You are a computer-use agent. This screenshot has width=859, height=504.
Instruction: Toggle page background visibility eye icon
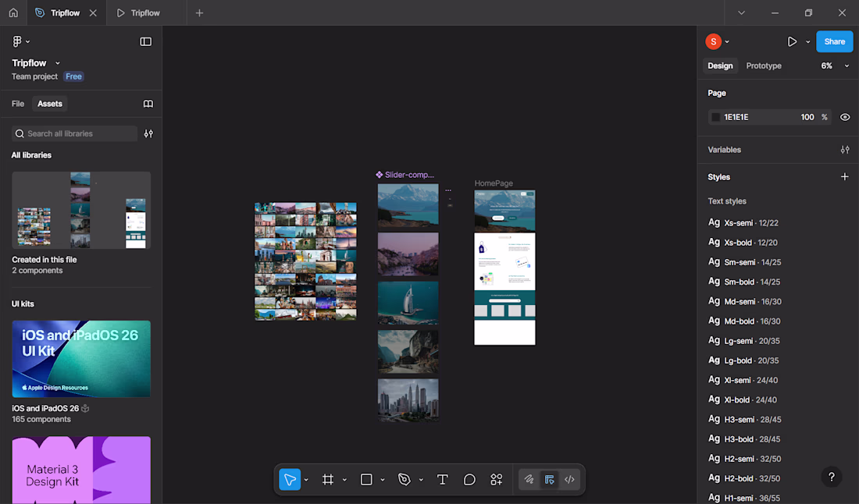[845, 117]
